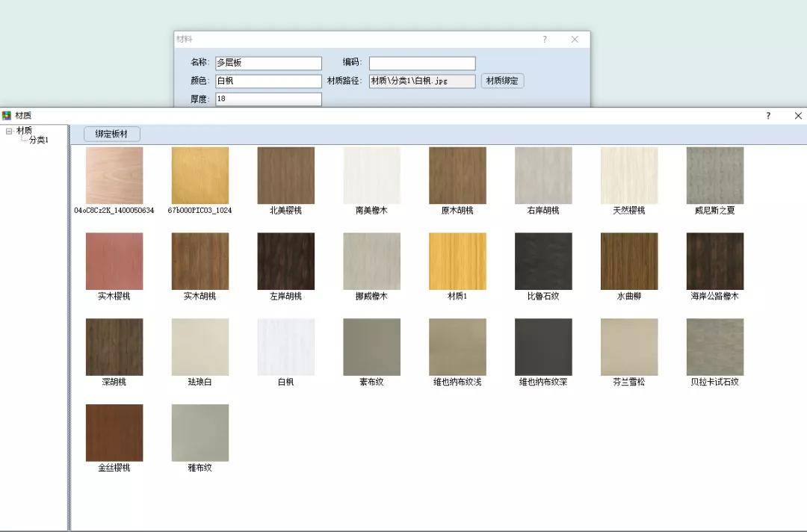Viewport: 807px width, 532px height.
Task: Open help in the 材料 dialog
Action: pos(545,40)
